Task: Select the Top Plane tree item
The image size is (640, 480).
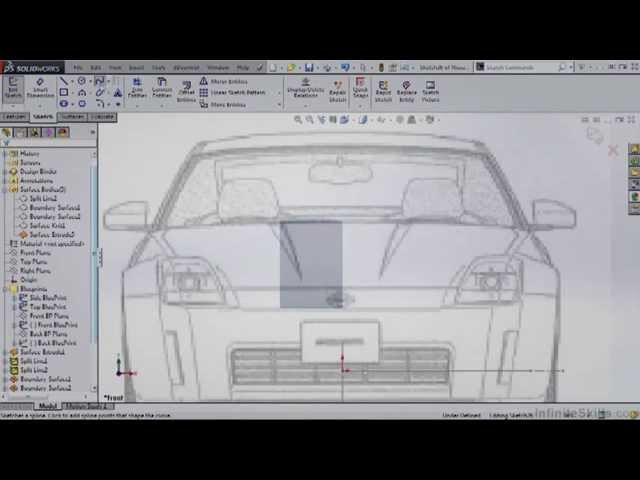Action: 29,262
